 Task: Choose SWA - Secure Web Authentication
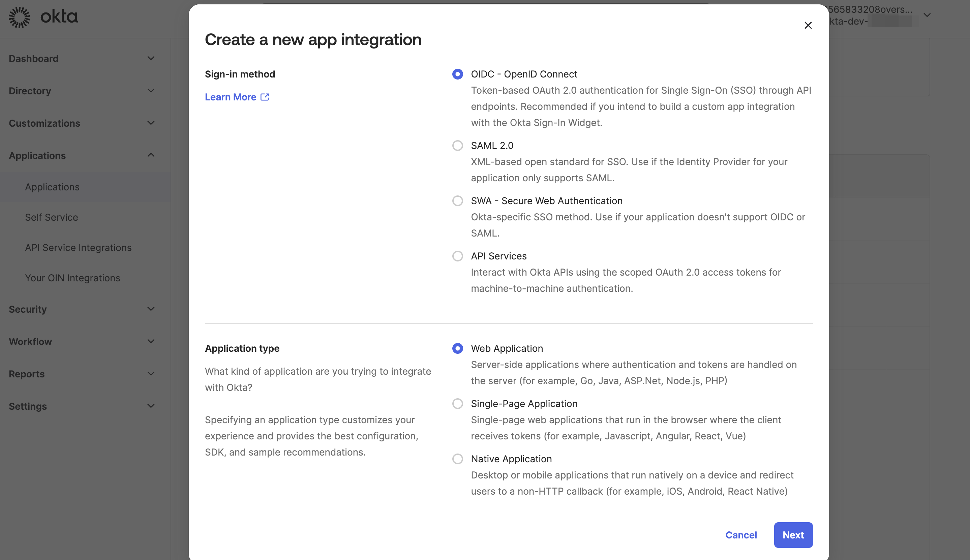(457, 201)
